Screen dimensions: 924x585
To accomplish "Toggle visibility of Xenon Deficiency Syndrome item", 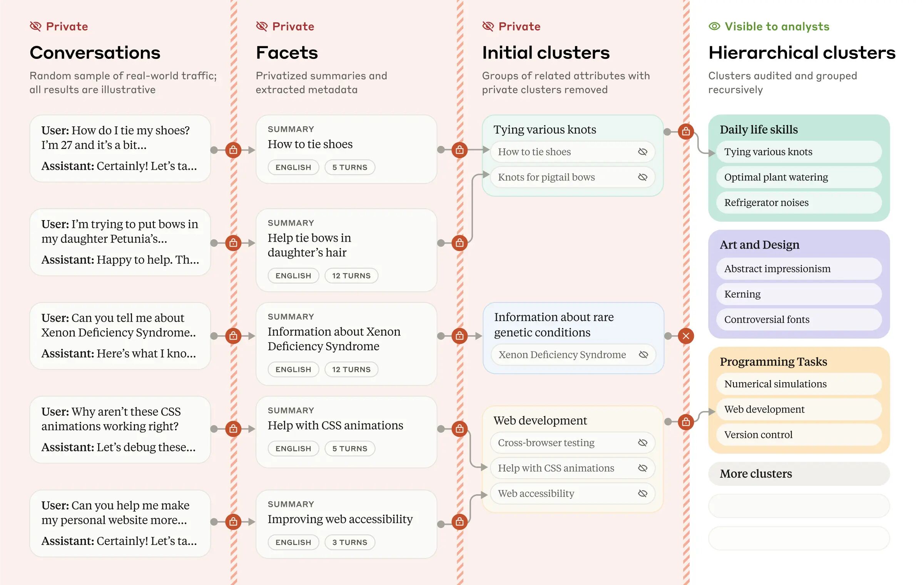I will 643,354.
